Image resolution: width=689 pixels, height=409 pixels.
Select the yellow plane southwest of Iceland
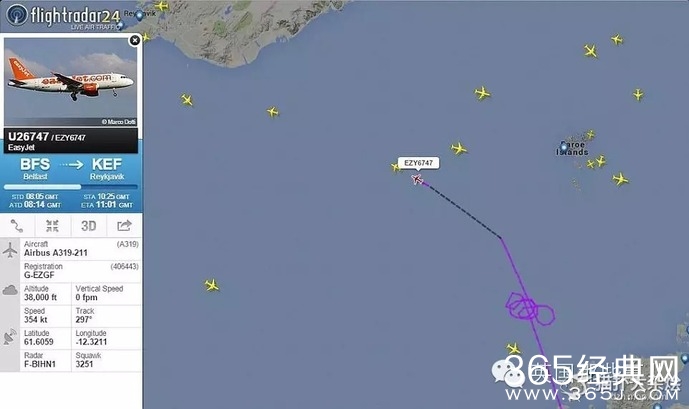point(187,100)
